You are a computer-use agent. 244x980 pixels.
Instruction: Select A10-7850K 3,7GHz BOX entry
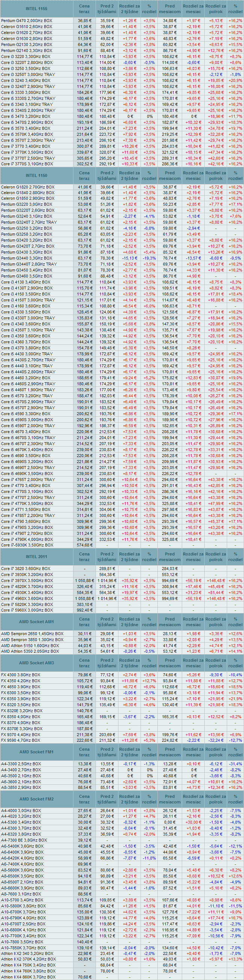(x=23, y=948)
